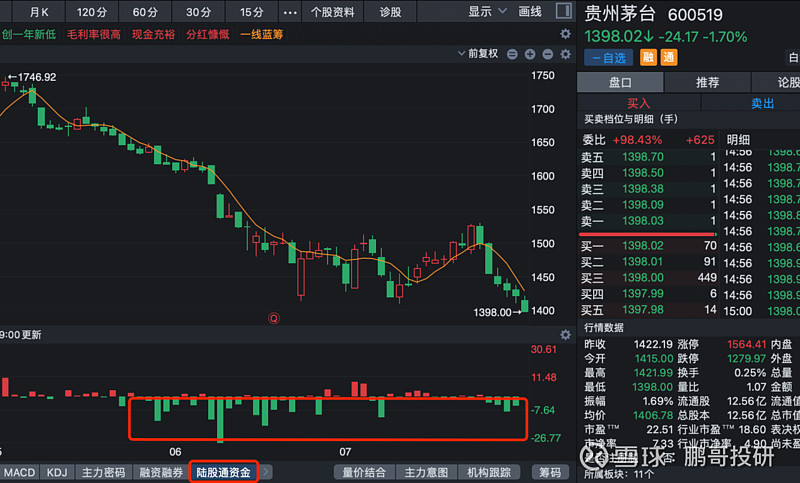The image size is (800, 483).
Task: Open indicator panel settings gear icon
Action: pyautogui.click(x=565, y=335)
